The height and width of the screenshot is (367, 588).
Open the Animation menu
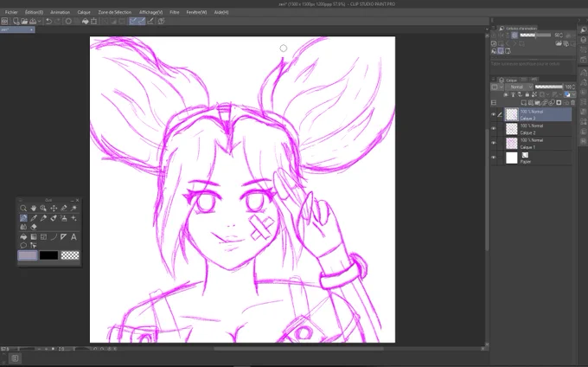point(60,12)
